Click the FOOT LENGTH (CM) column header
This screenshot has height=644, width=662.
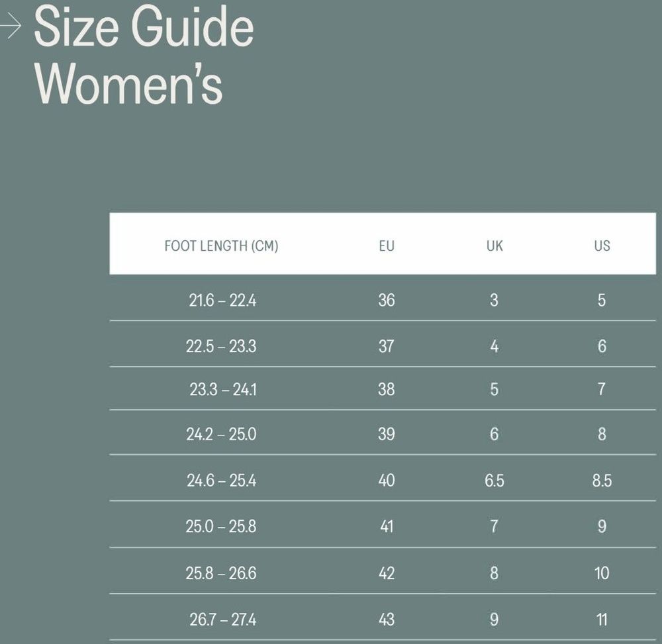tap(221, 246)
